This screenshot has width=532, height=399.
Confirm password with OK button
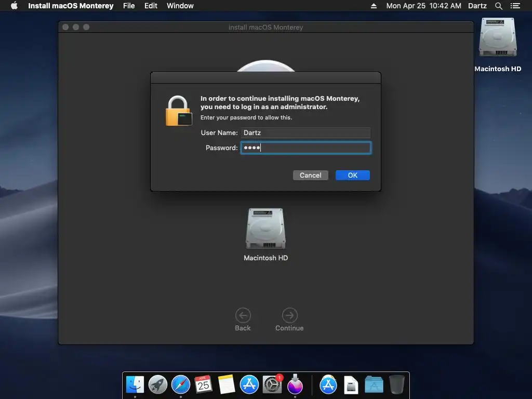click(353, 176)
